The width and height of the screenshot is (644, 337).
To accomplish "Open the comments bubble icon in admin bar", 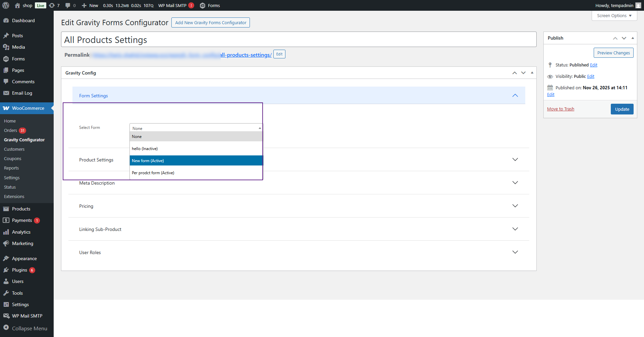I will tap(68, 5).
